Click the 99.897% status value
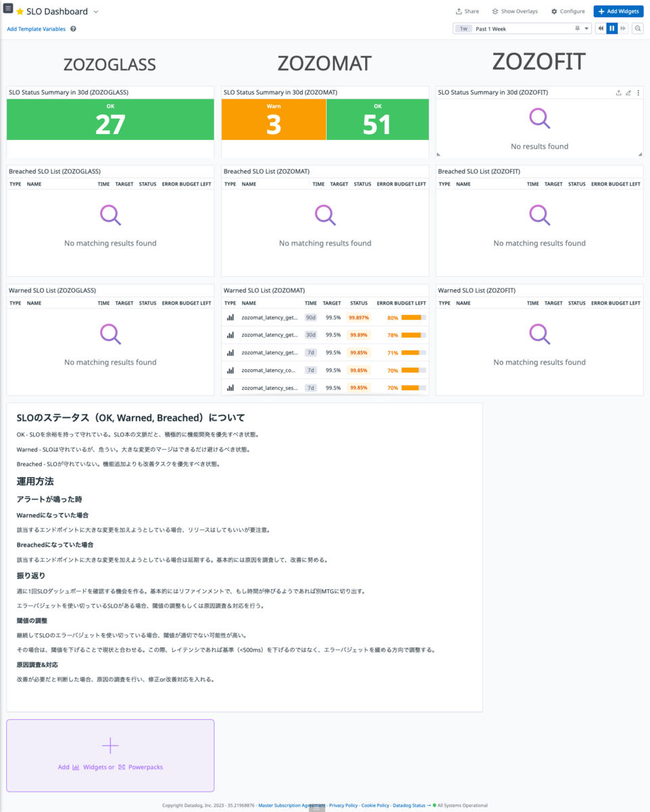The height and width of the screenshot is (812, 650). pos(358,317)
